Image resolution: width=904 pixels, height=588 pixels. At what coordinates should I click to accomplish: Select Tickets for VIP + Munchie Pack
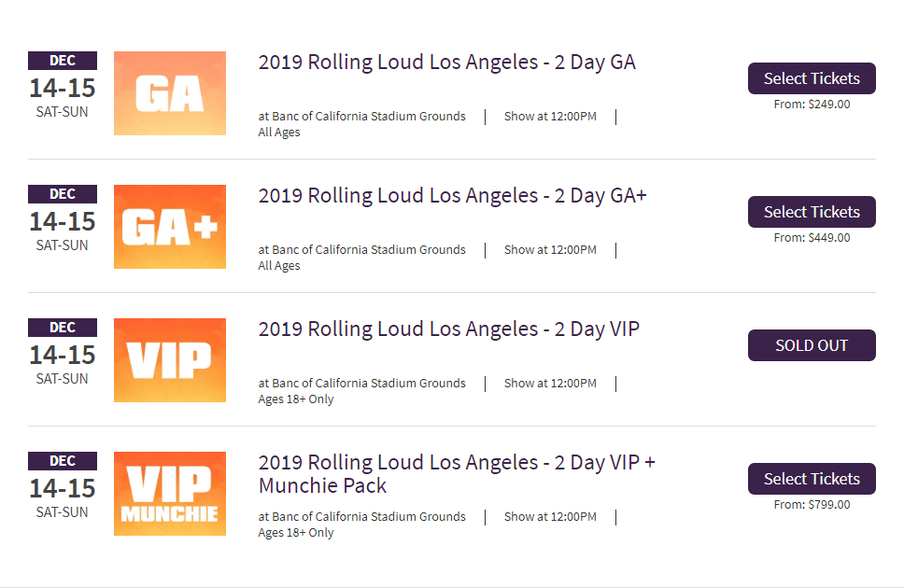[x=812, y=479]
